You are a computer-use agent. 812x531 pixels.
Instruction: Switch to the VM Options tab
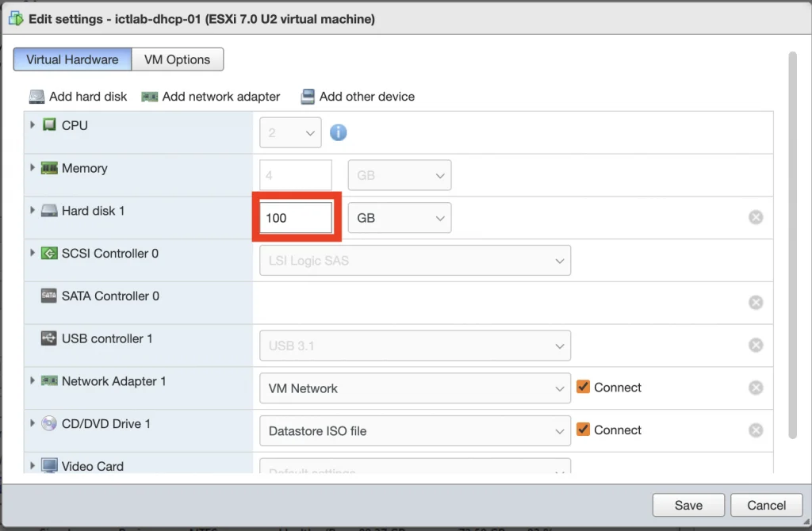pyautogui.click(x=177, y=59)
